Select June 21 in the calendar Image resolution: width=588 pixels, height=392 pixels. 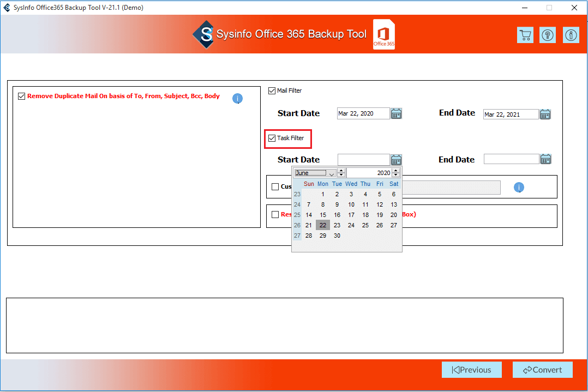tap(309, 225)
